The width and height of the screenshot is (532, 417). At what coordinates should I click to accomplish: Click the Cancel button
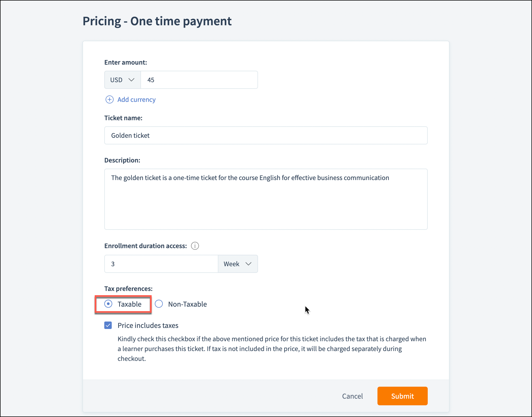[x=352, y=396]
